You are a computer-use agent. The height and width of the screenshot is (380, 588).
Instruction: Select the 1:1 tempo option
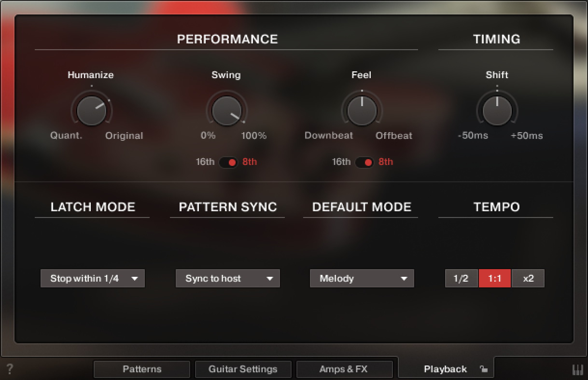pos(494,278)
